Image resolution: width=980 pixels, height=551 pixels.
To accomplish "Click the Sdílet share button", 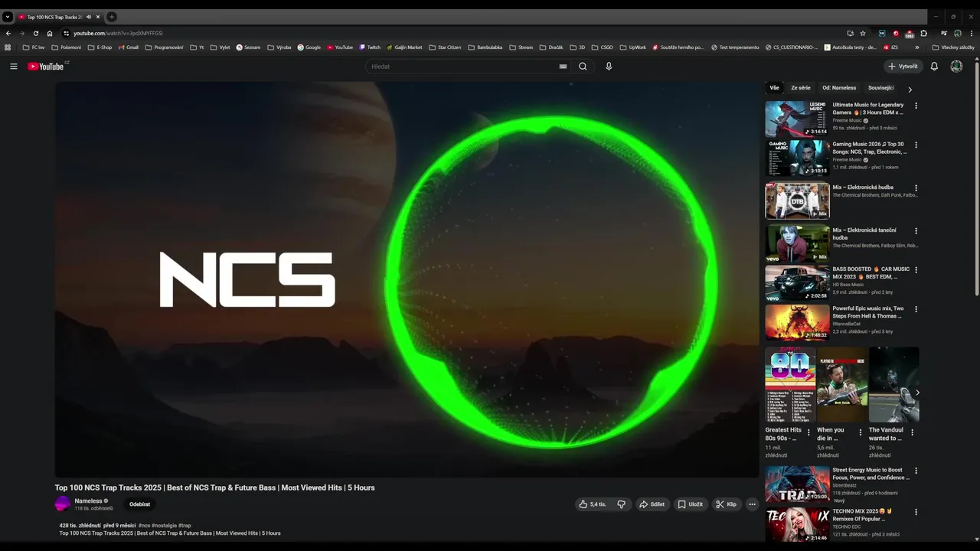I will [652, 504].
